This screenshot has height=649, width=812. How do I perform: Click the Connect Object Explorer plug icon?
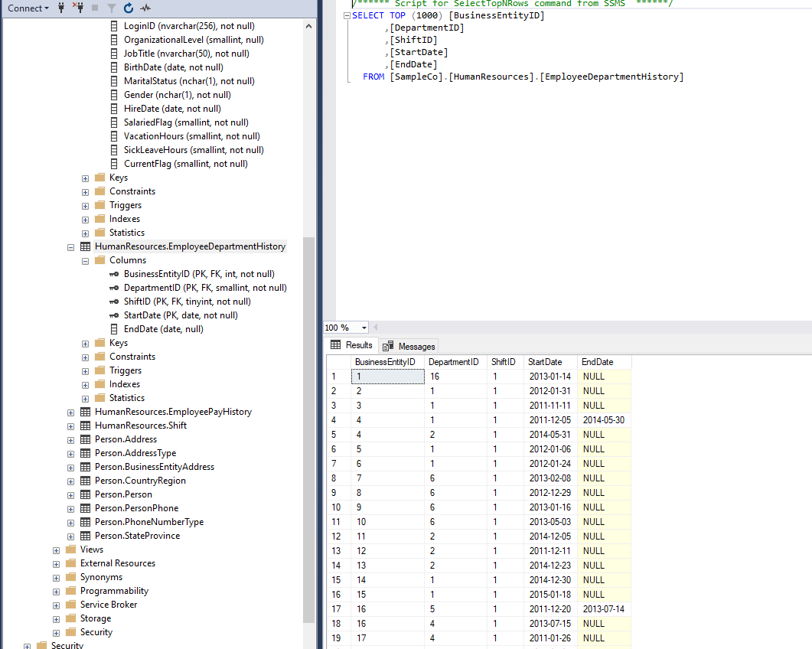(61, 8)
